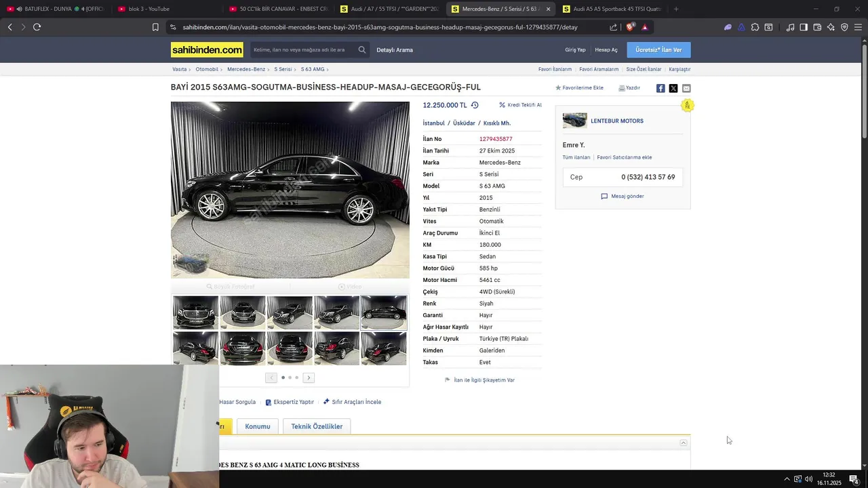868x488 pixels.
Task: Click Favori Satıcılarıma ekle link
Action: pyautogui.click(x=625, y=157)
